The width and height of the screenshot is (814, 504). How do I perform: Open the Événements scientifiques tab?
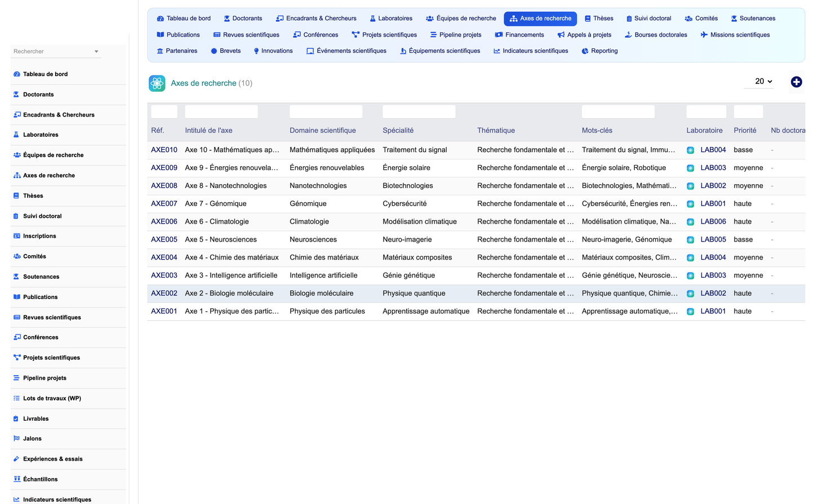click(346, 51)
